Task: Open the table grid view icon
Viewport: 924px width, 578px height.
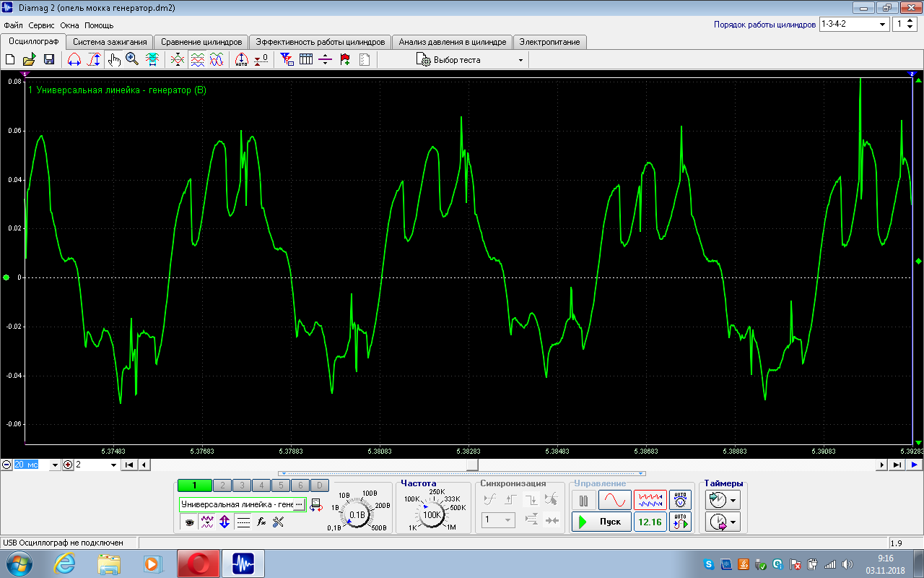Action: click(x=306, y=60)
